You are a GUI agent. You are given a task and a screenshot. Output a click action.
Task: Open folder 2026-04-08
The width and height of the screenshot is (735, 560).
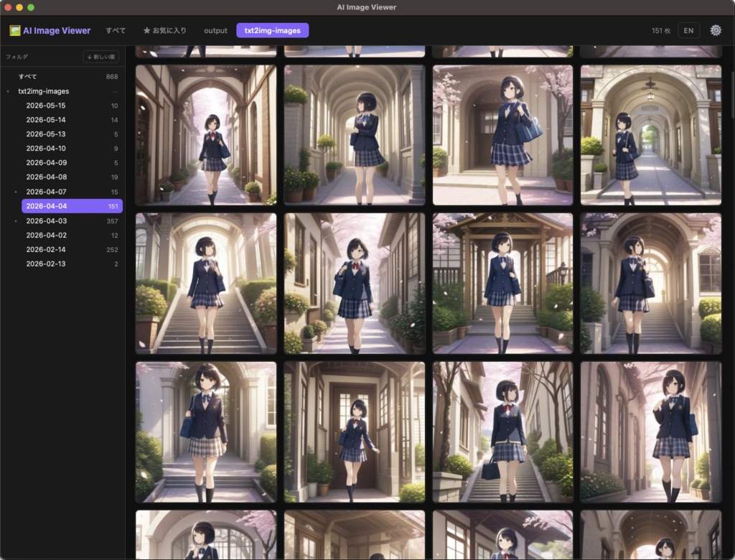coord(72,177)
